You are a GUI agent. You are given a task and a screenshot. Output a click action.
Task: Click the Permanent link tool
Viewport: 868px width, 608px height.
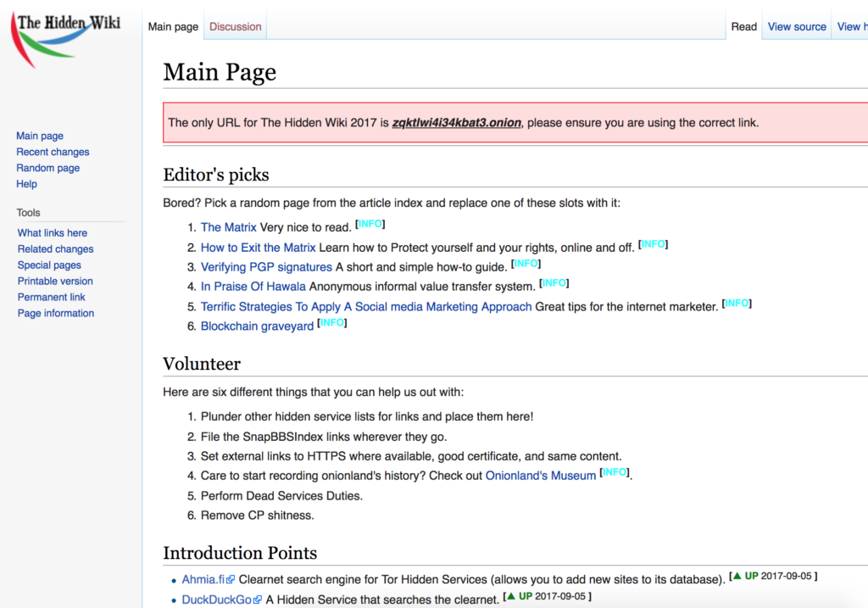52,298
